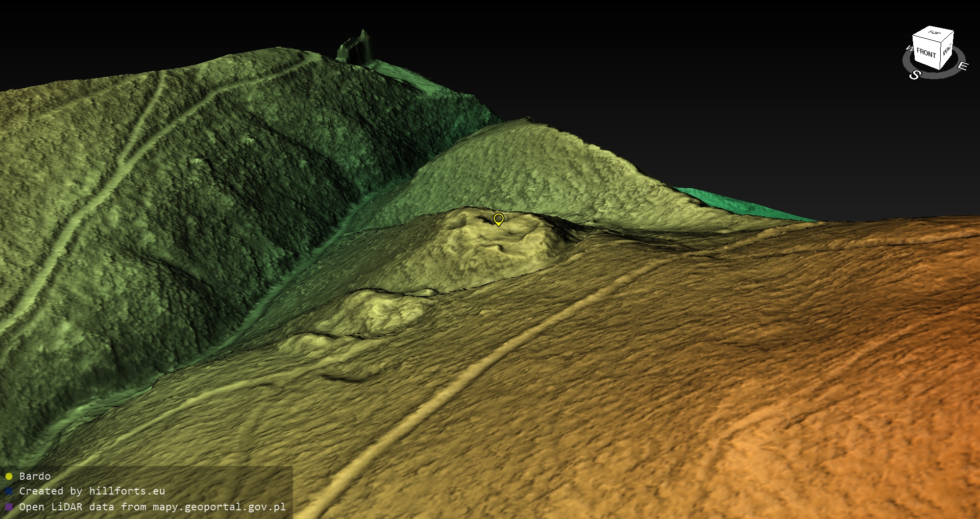Click the yellow circle next to Bardo
This screenshot has height=519, width=980.
[9, 476]
